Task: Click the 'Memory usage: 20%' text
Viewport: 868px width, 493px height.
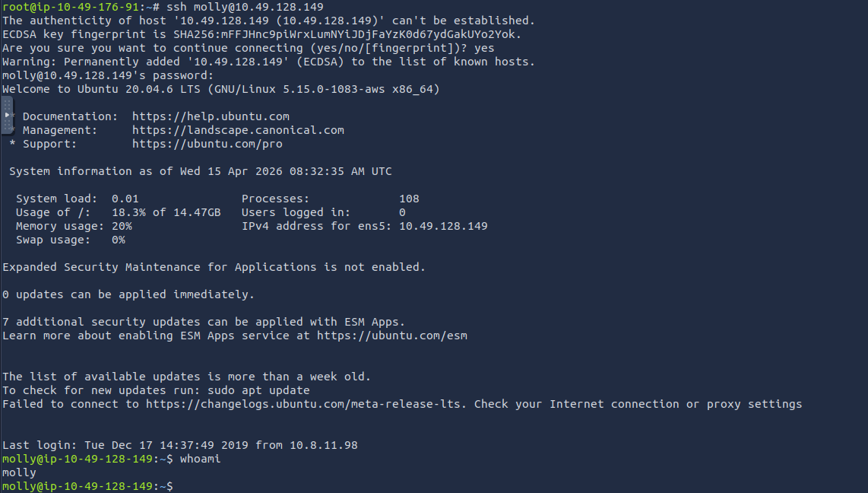Action: (74, 226)
